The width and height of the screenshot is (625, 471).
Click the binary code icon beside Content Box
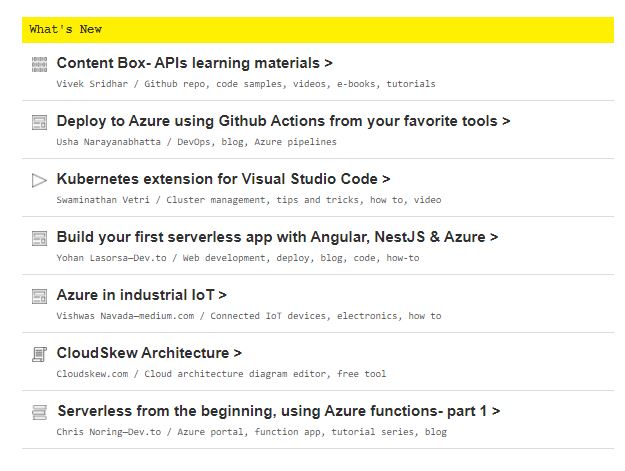pos(39,64)
